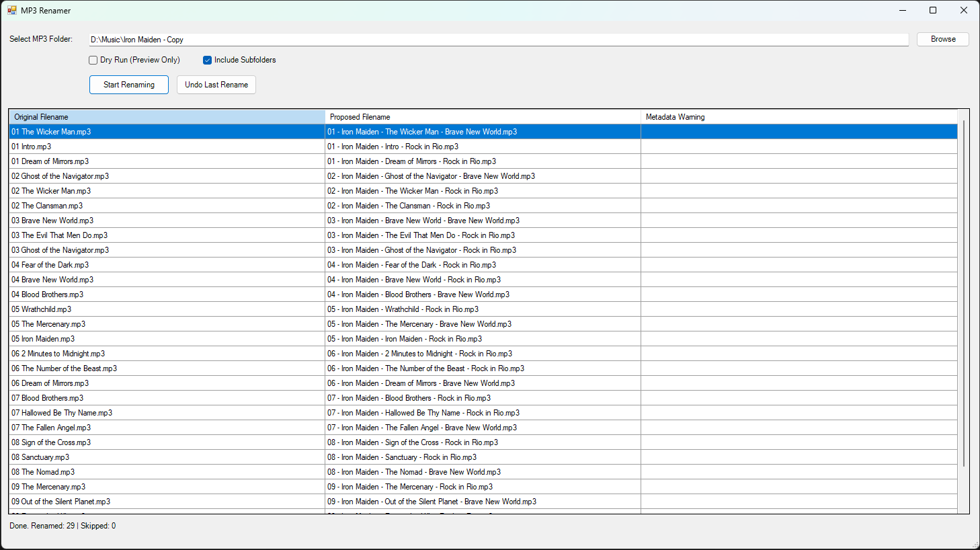Click the list's vertical scrollbar thumb
Image resolution: width=980 pixels, height=550 pixels.
pyautogui.click(x=963, y=293)
